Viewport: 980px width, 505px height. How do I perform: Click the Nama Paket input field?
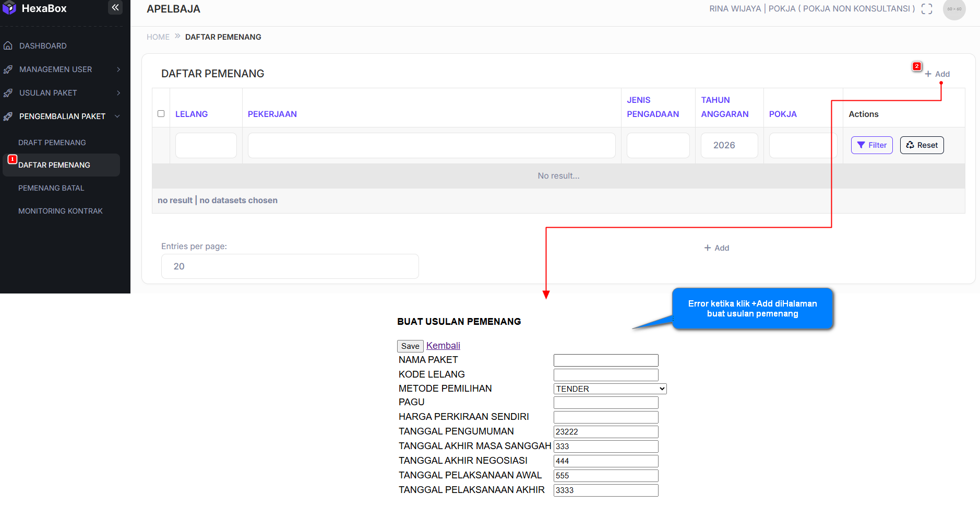(605, 360)
